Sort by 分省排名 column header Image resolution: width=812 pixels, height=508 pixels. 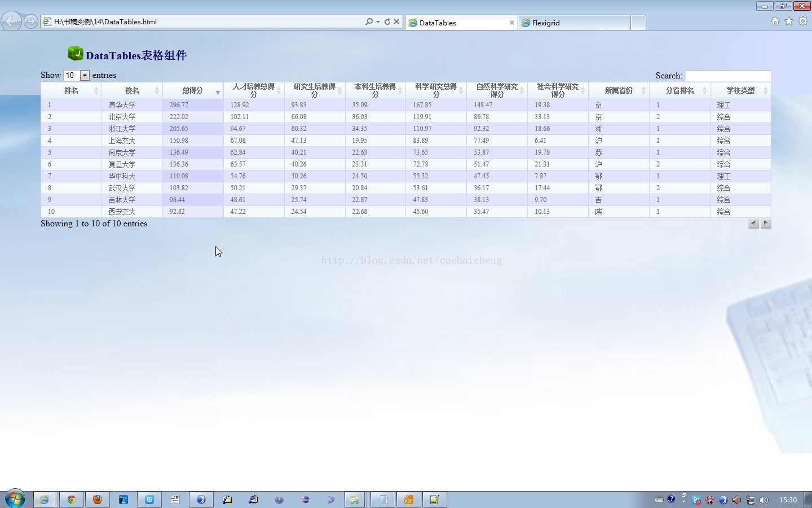coord(680,90)
